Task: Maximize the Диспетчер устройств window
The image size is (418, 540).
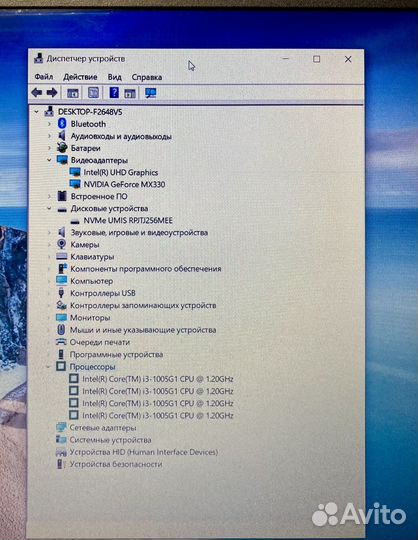Action: [x=316, y=59]
